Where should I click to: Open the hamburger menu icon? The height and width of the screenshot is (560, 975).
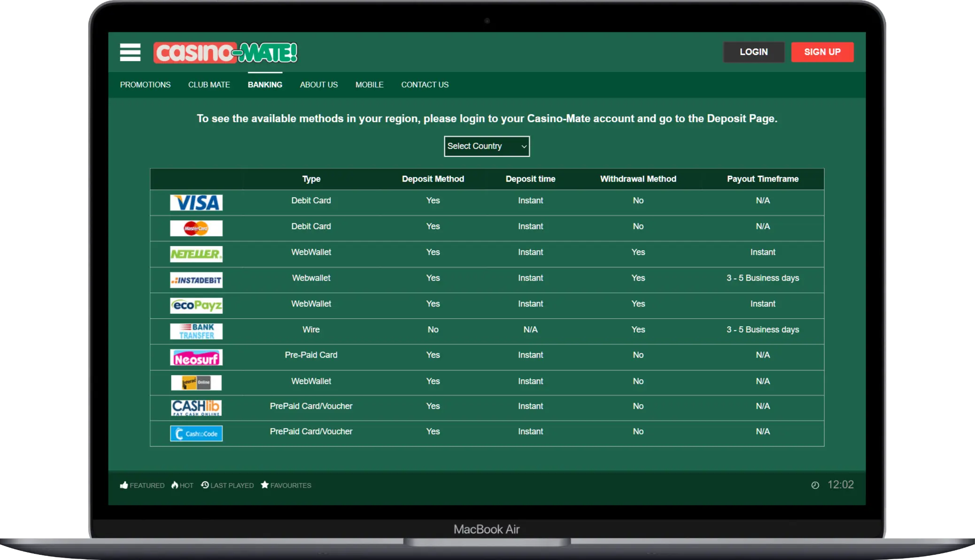click(130, 52)
